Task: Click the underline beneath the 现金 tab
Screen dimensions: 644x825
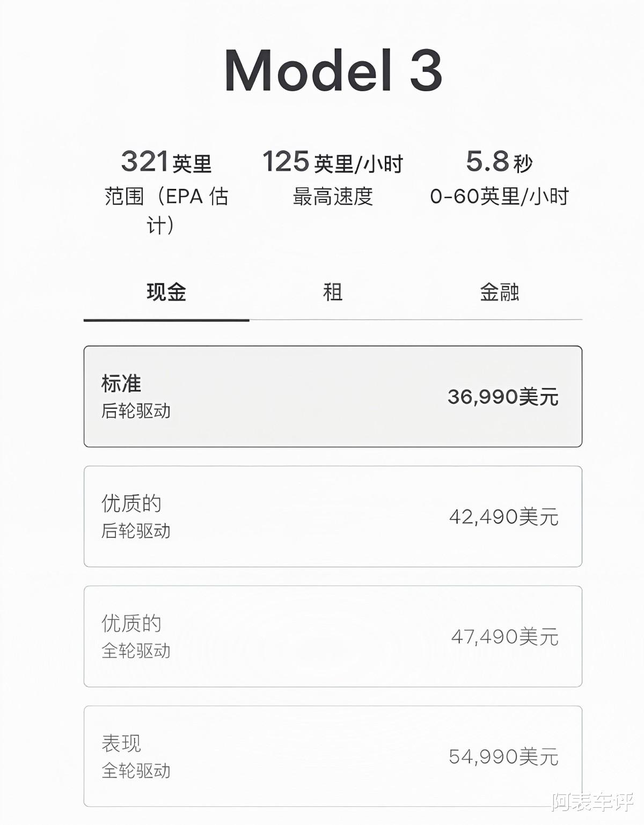Action: click(166, 320)
